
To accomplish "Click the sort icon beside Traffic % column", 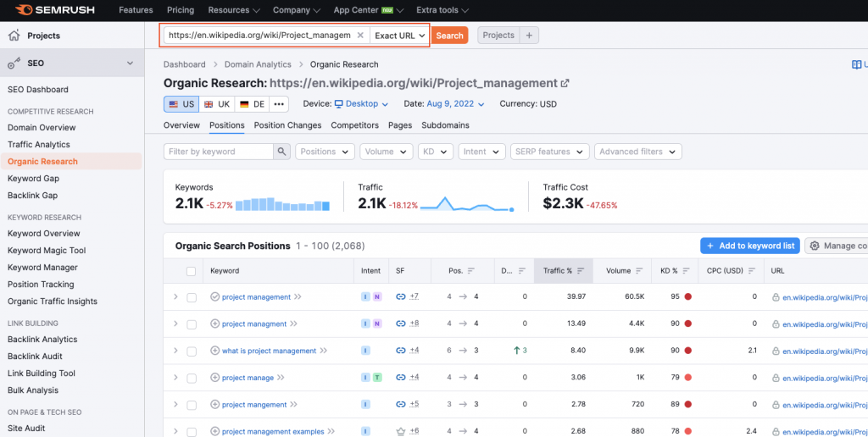I will point(581,271).
